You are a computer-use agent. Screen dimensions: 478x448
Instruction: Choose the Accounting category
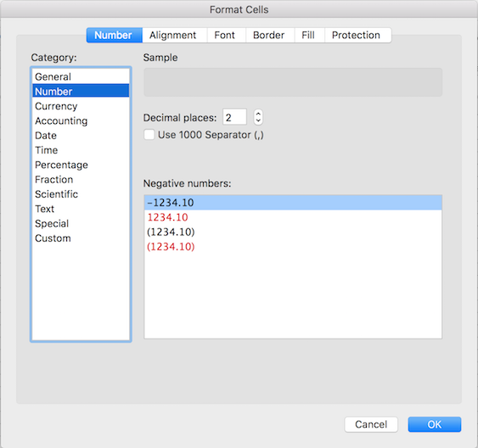81,120
